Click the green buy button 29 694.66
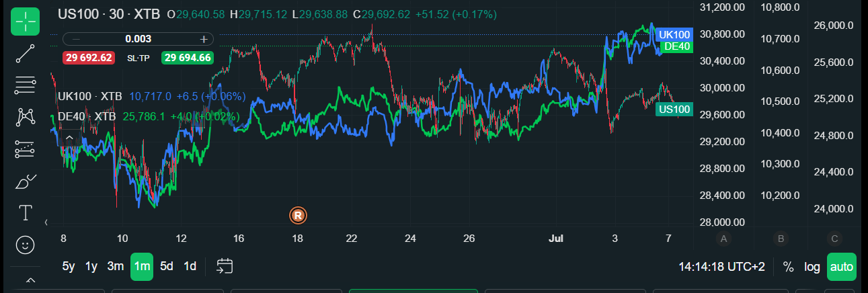This screenshot has width=868, height=293. [x=188, y=58]
